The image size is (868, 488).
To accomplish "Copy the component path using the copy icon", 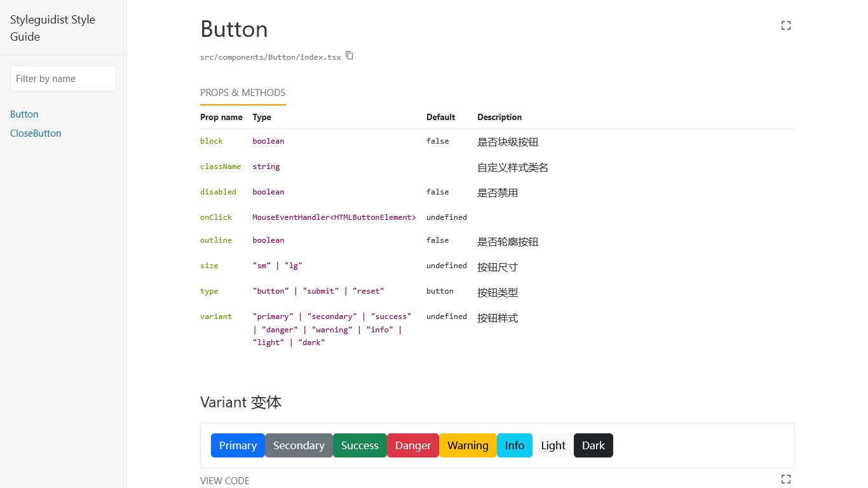I will click(x=349, y=56).
